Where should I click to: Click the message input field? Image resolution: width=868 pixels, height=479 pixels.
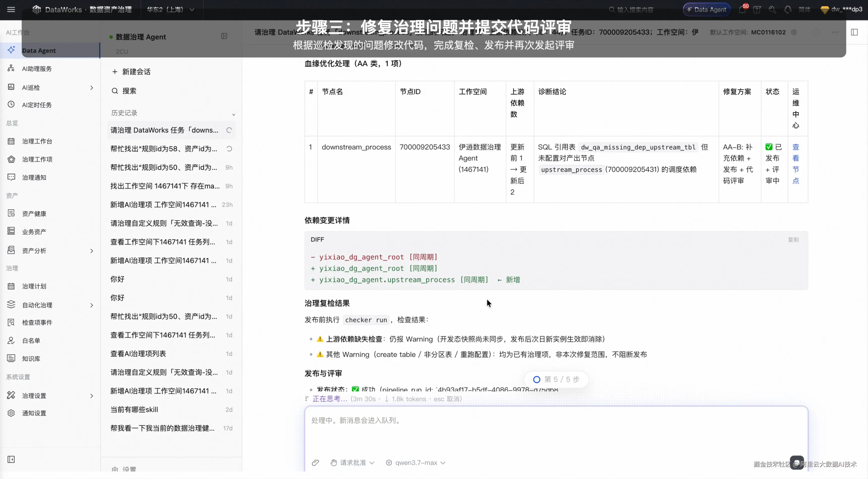point(556,430)
